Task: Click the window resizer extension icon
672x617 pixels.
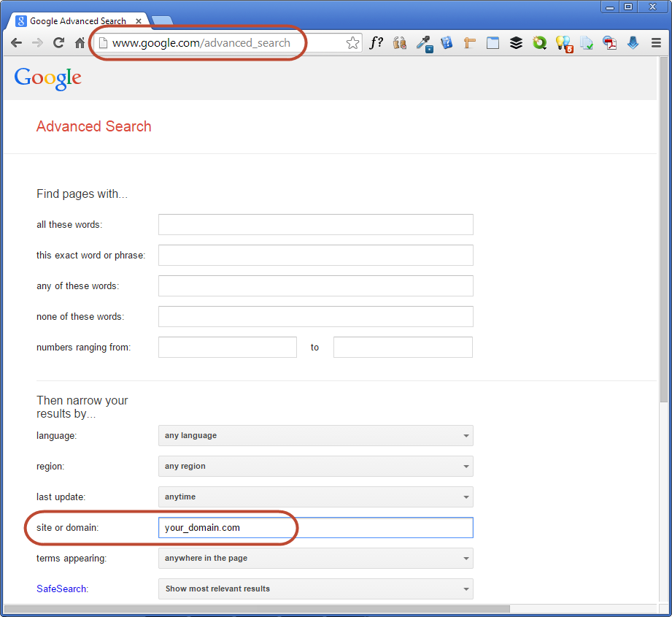Action: pyautogui.click(x=493, y=42)
